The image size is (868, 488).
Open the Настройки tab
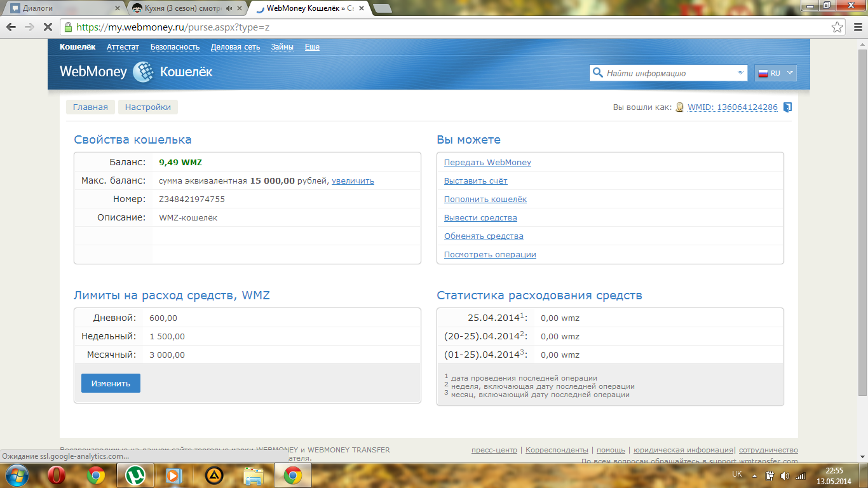click(148, 107)
